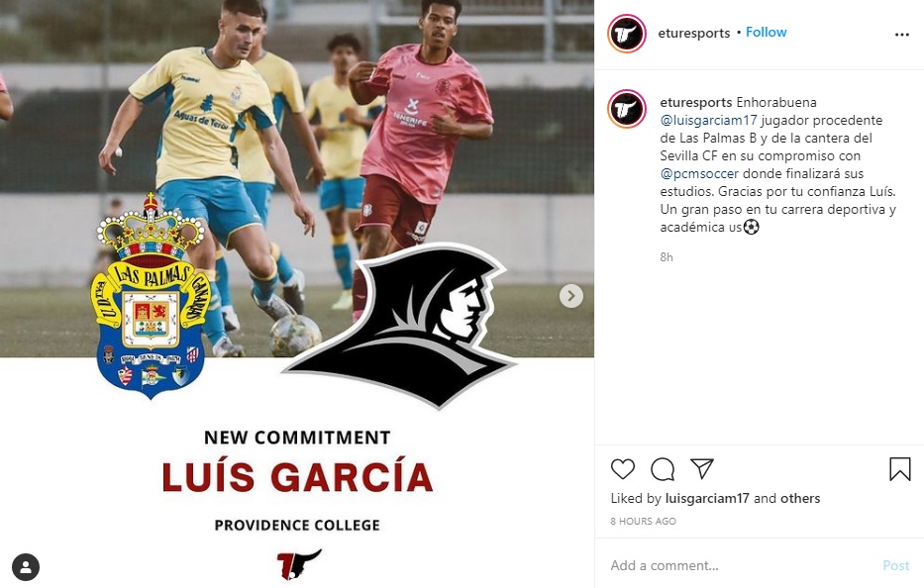The image size is (924, 588).
Task: Open comments with the speech bubble icon
Action: (663, 469)
